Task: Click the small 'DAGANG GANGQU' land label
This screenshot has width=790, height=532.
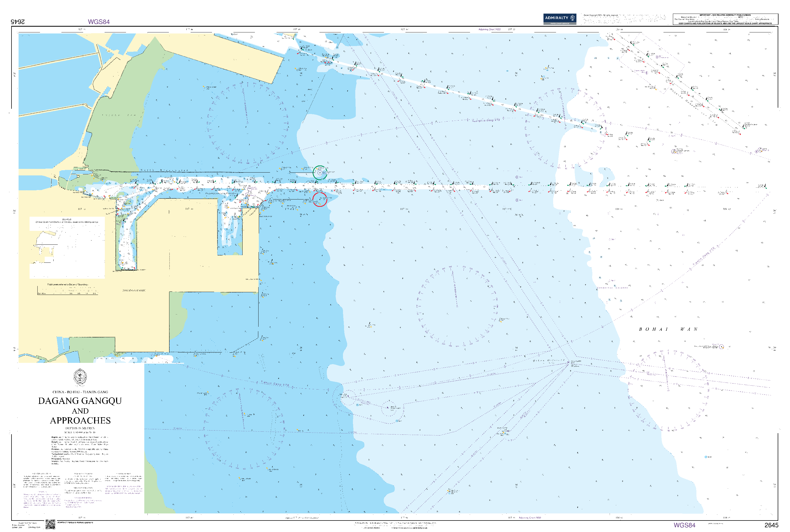Action: click(x=134, y=290)
